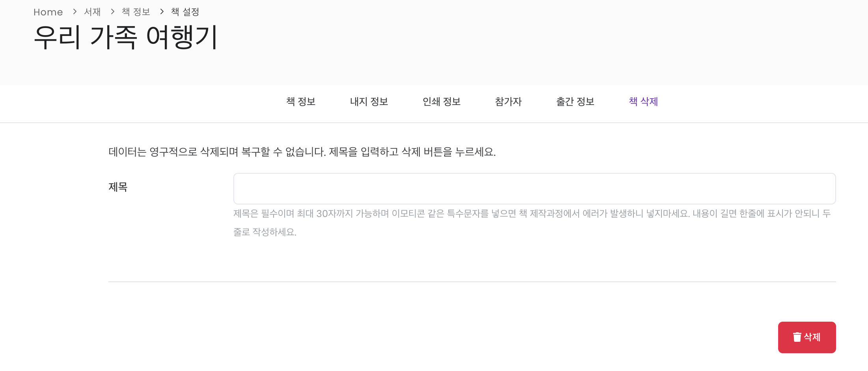
Task: Click the chevron between 서재 and 책 정보 breadcrumbs
Action: 112,11
